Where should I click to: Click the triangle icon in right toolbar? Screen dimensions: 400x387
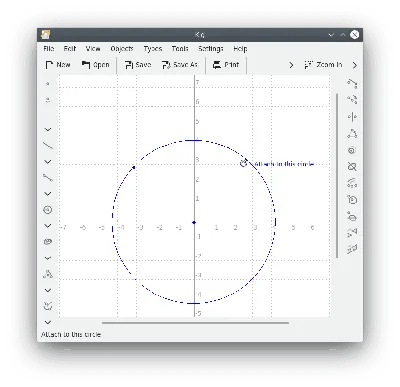[352, 134]
